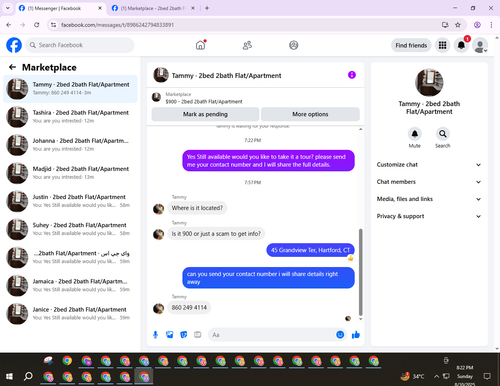500x386 pixels.
Task: Switch to the Messenger | Facebook tab
Action: [60, 8]
